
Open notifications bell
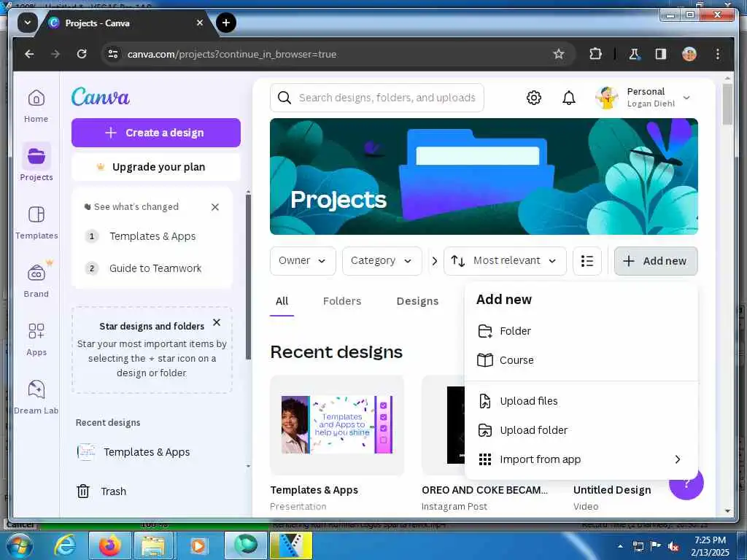click(x=569, y=98)
